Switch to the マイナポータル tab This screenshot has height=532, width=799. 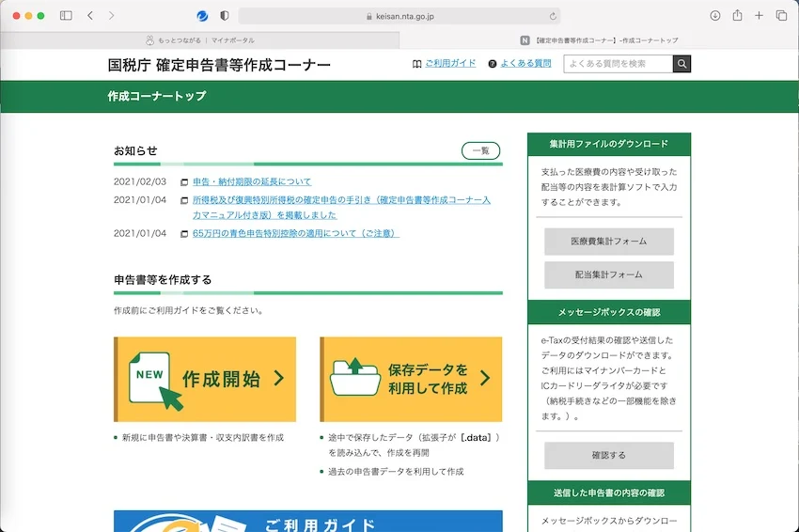point(199,40)
